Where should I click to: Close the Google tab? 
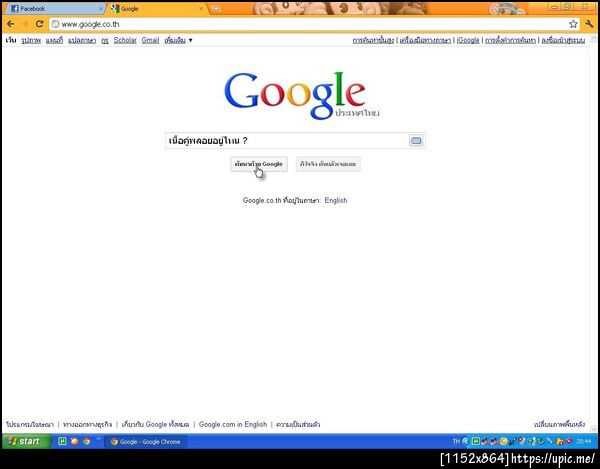point(201,8)
